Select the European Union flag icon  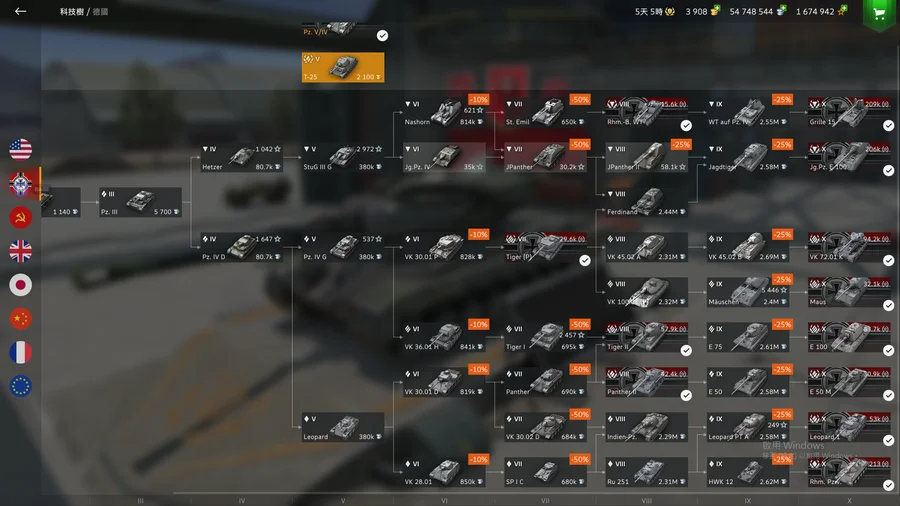pos(21,387)
